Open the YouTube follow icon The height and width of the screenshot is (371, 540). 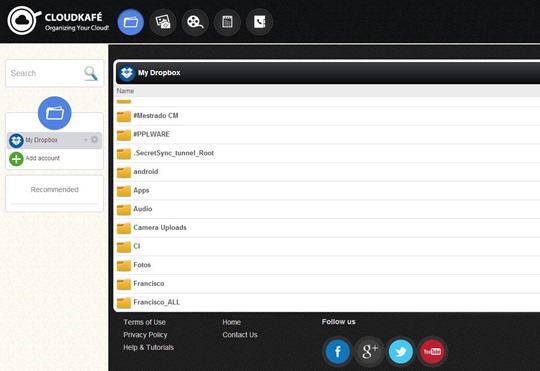coord(432,352)
